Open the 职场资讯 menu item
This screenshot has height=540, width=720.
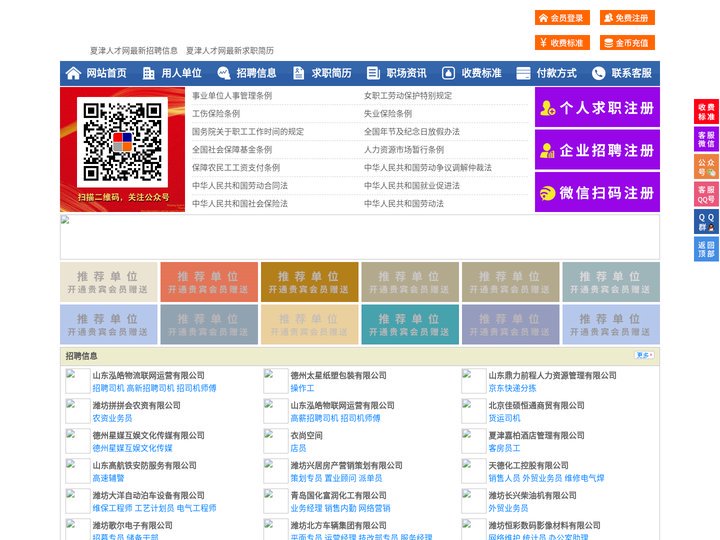pos(406,73)
